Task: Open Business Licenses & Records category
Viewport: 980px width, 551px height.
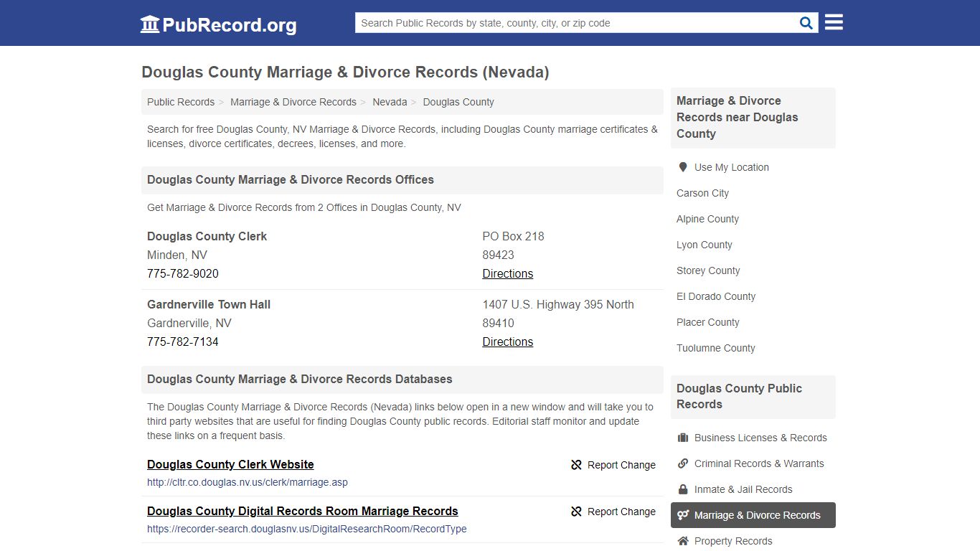Action: (760, 438)
